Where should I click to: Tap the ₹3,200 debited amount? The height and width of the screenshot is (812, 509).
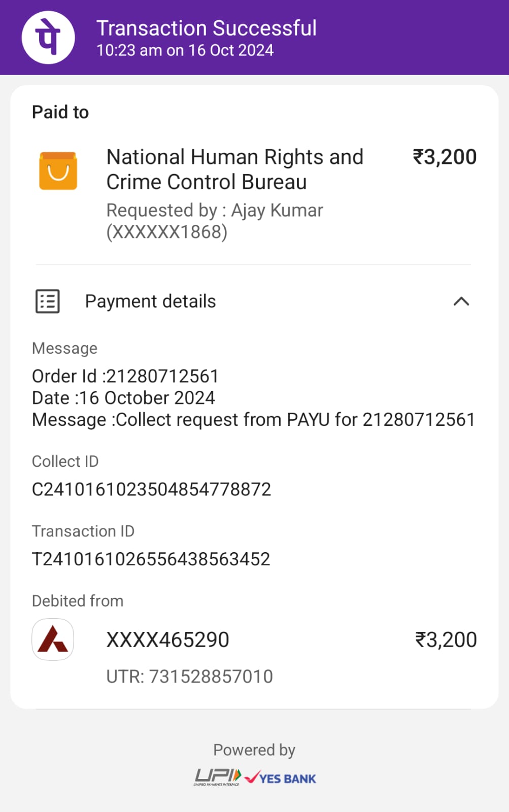tap(446, 639)
